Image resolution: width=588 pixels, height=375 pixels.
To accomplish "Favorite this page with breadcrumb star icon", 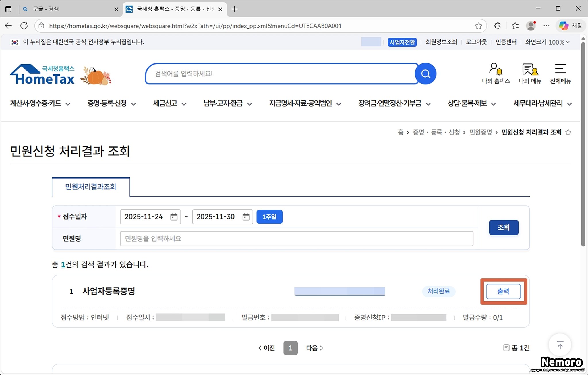I will pyautogui.click(x=568, y=132).
